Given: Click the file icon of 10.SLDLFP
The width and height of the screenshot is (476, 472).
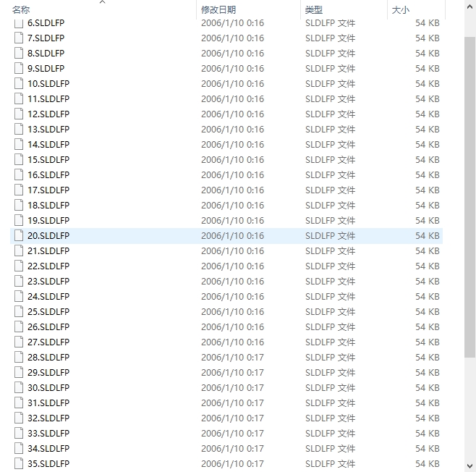Looking at the screenshot, I should click(x=19, y=83).
